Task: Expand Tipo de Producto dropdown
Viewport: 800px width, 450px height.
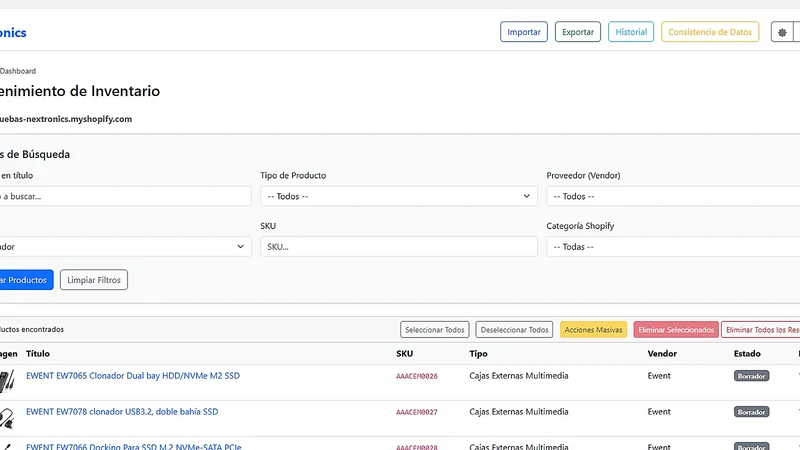Action: pyautogui.click(x=398, y=196)
